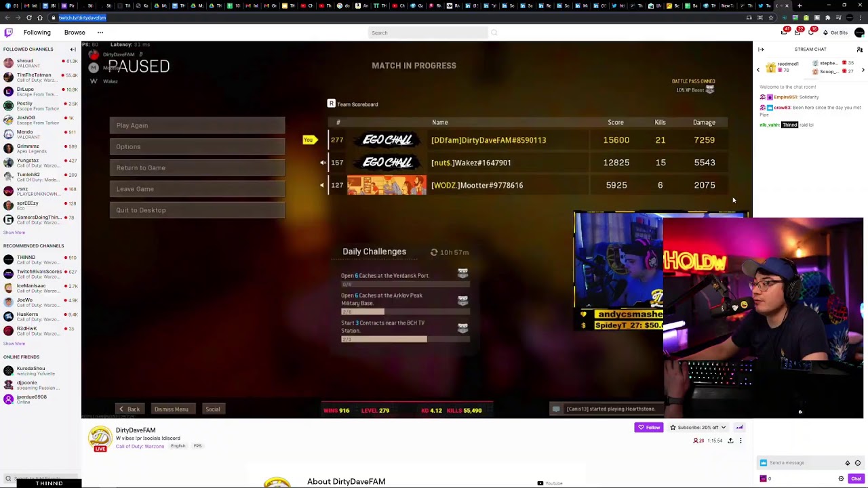Click Return to Game in stream menu
The image size is (868, 488).
[x=197, y=167]
